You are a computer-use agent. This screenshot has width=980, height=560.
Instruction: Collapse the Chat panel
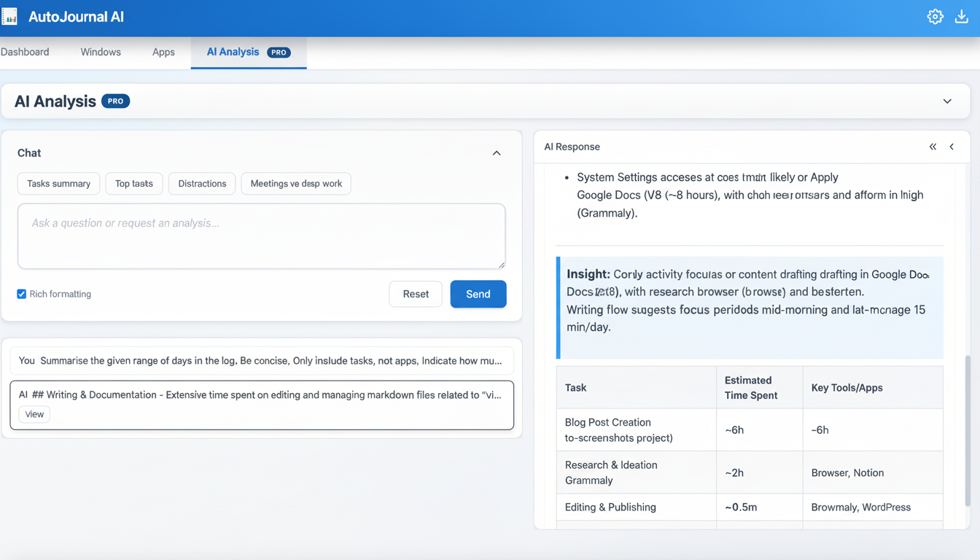click(x=497, y=153)
